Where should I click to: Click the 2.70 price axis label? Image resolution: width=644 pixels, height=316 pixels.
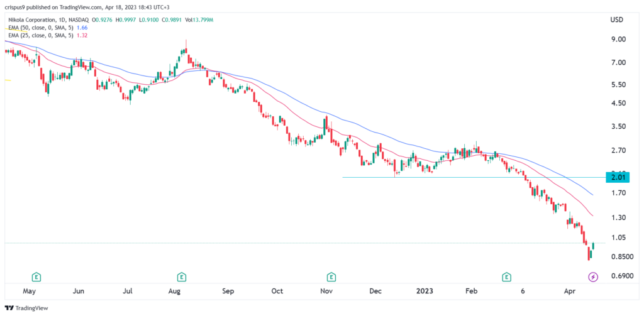click(618, 151)
